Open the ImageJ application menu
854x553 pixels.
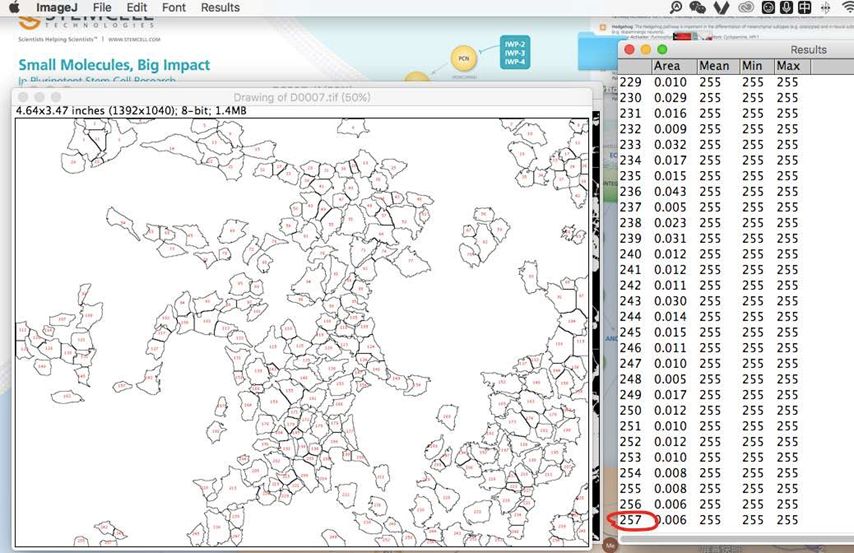coord(57,8)
